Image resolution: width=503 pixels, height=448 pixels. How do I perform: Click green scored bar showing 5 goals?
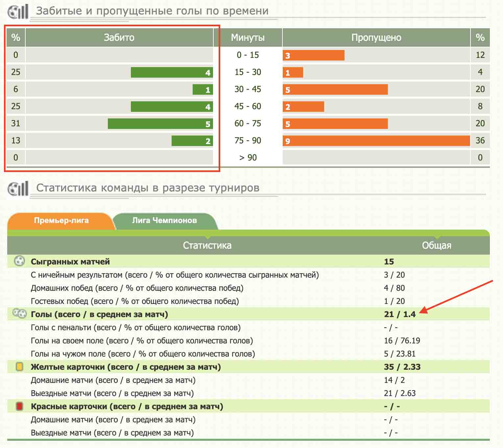pyautogui.click(x=160, y=124)
